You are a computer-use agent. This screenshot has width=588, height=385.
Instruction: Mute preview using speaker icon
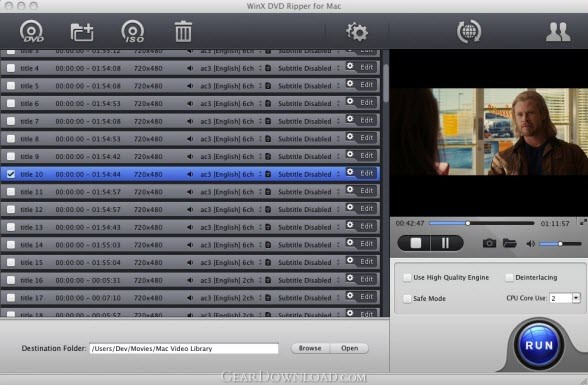pyautogui.click(x=530, y=244)
